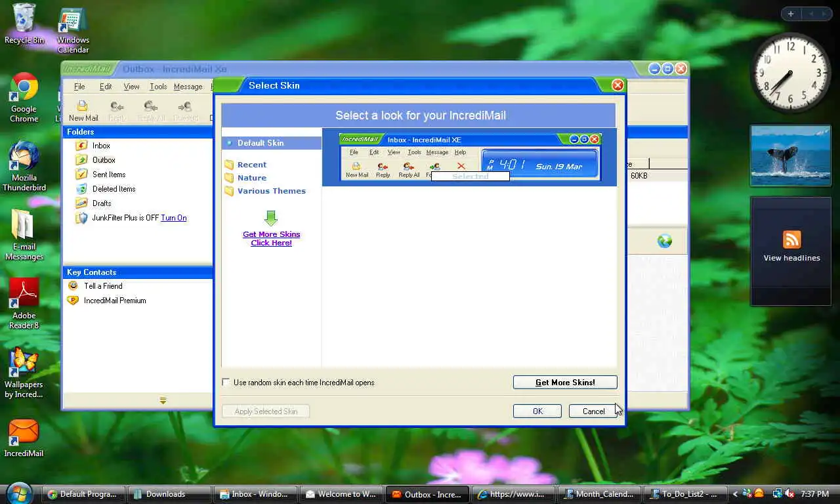Switch to To_Do_List2 taskbar button
Viewport: 840px width, 504px height.
tap(685, 494)
